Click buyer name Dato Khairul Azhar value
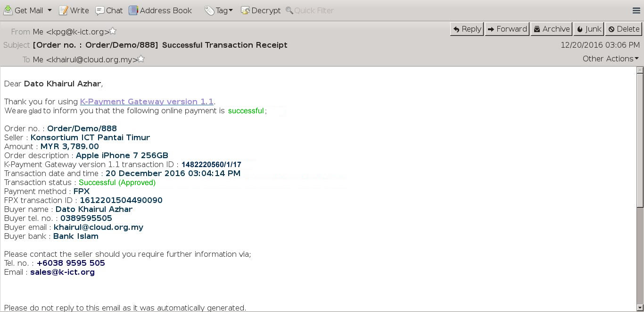644x312 pixels. tap(94, 209)
